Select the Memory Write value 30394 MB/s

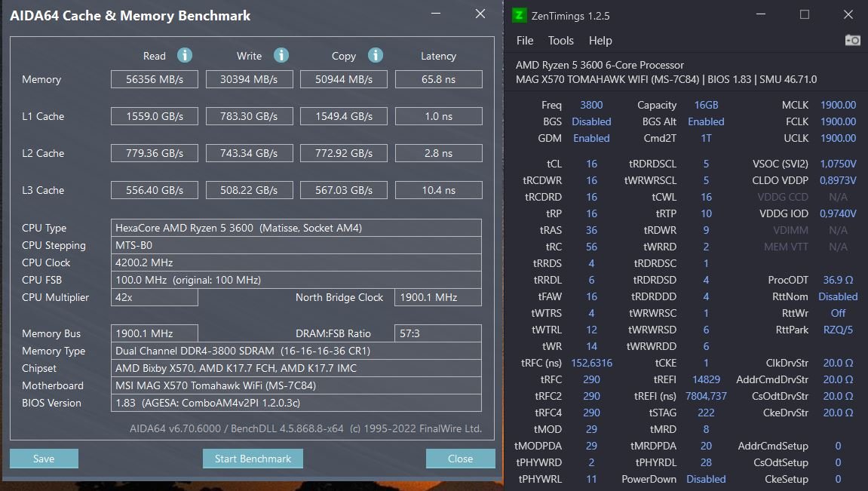click(249, 79)
